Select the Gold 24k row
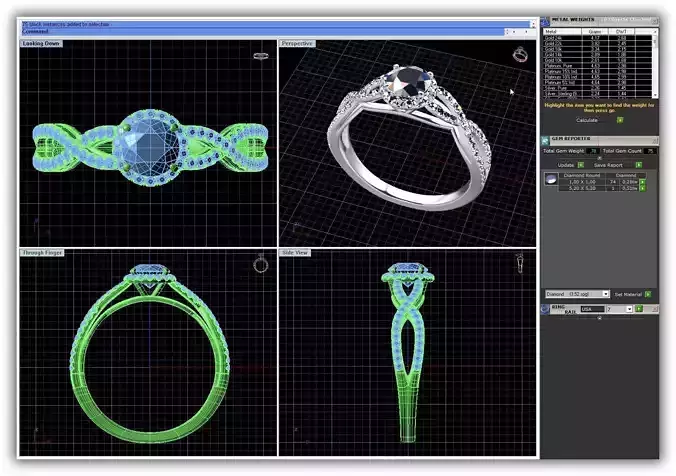Screen dimensions: 676x476 click(x=598, y=38)
